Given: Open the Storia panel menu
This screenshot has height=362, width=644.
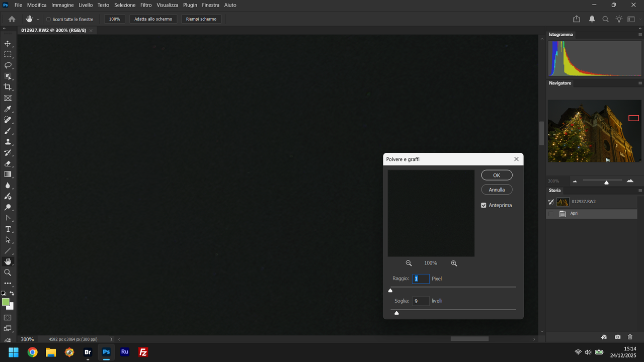Looking at the screenshot, I should pyautogui.click(x=640, y=191).
